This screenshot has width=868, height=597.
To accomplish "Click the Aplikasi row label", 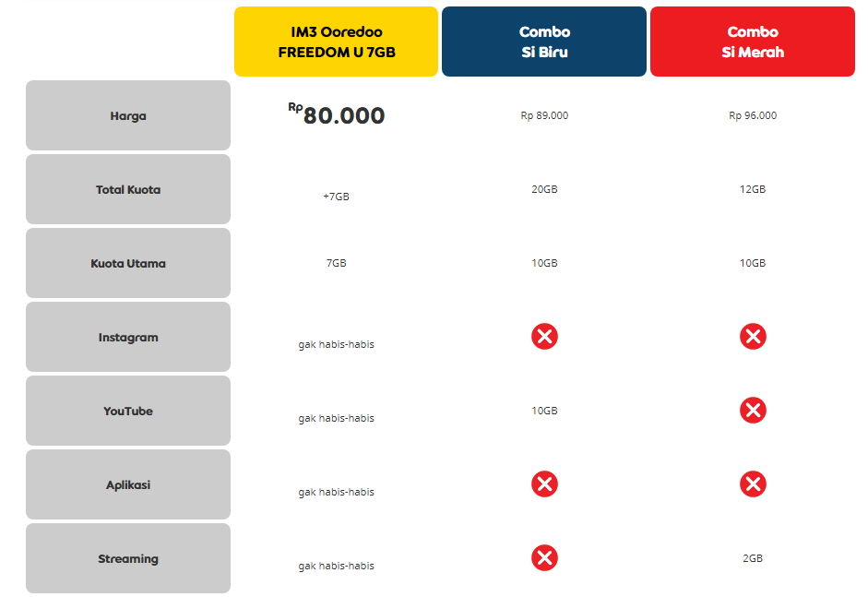I will coord(128,485).
